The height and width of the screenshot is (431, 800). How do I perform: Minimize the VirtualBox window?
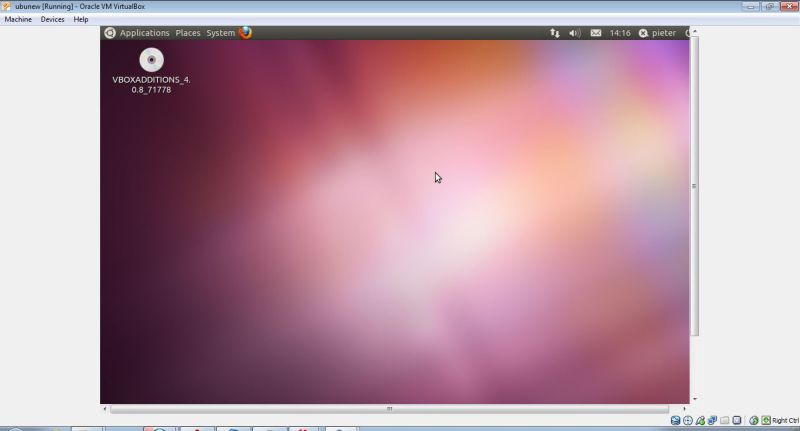pos(751,6)
